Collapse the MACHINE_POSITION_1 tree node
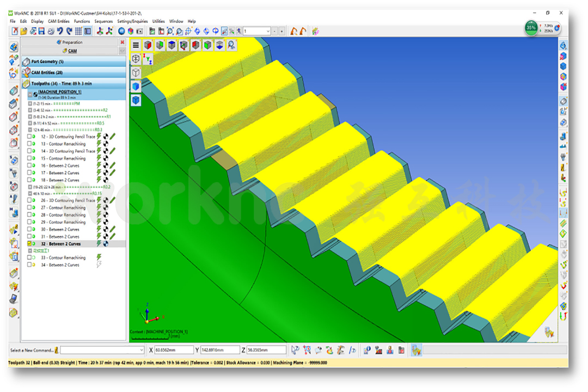Image resolution: width=588 pixels, height=392 pixels. 30,94
